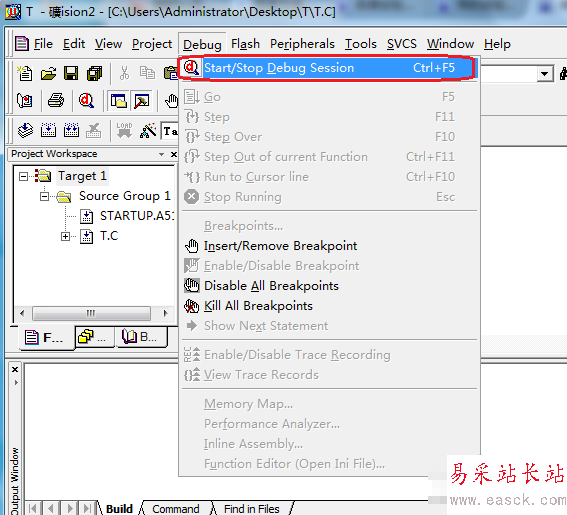This screenshot has height=515, width=567.
Task: Choose Disable All Breakpoints menu entry
Action: point(329,286)
